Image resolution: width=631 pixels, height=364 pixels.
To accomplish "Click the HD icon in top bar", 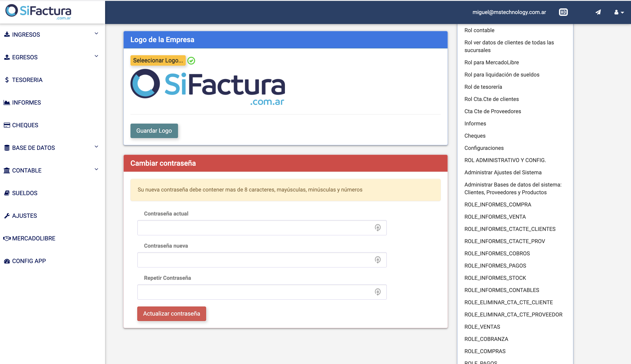I will tap(563, 12).
